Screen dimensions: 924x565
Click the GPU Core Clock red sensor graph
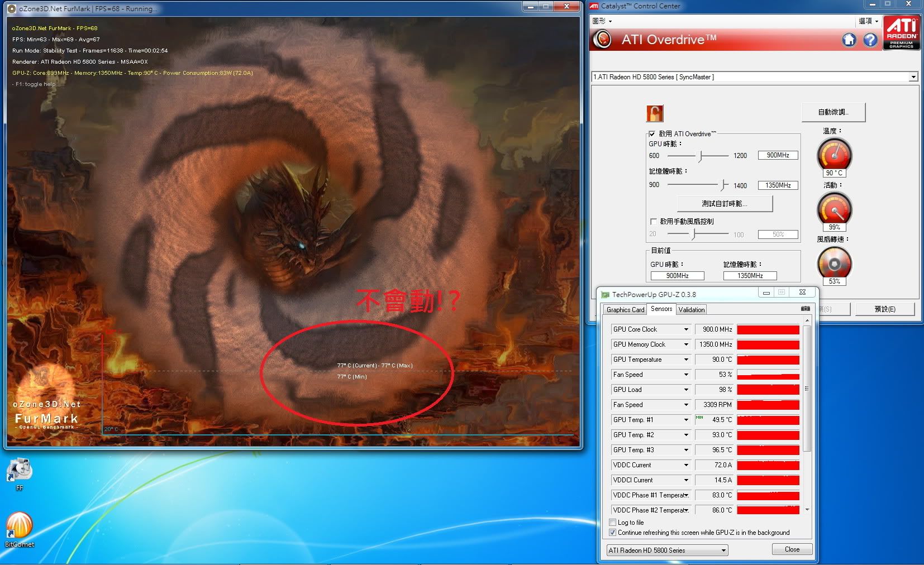coord(768,329)
